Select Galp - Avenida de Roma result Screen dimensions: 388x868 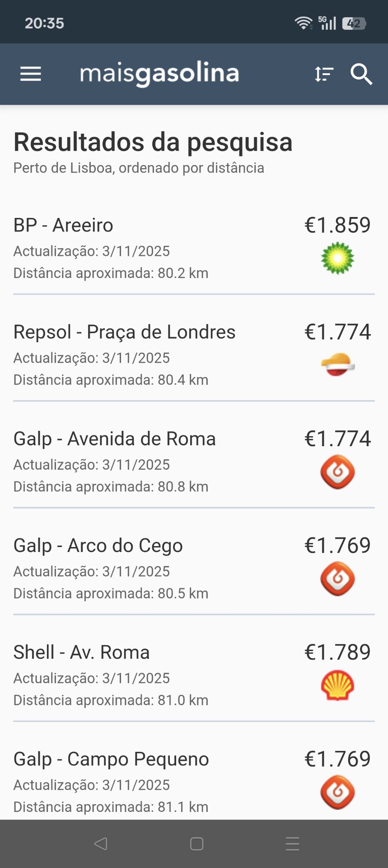[x=114, y=439]
